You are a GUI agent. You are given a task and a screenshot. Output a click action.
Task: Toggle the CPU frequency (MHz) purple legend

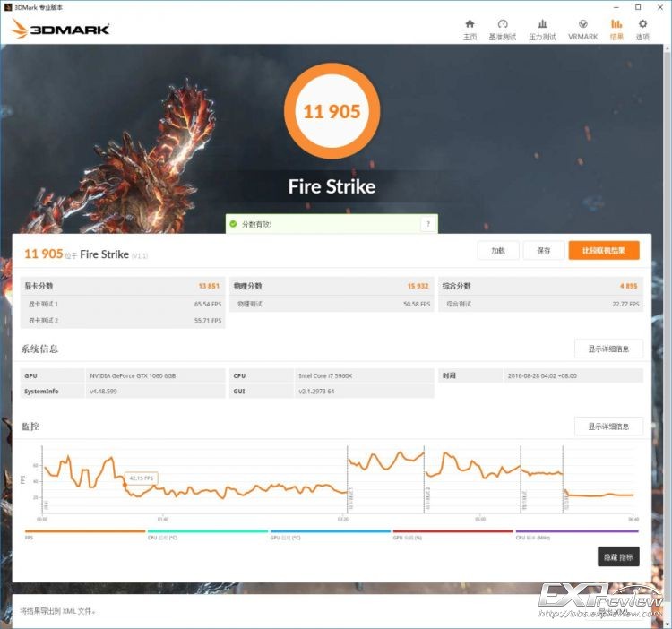(x=575, y=532)
